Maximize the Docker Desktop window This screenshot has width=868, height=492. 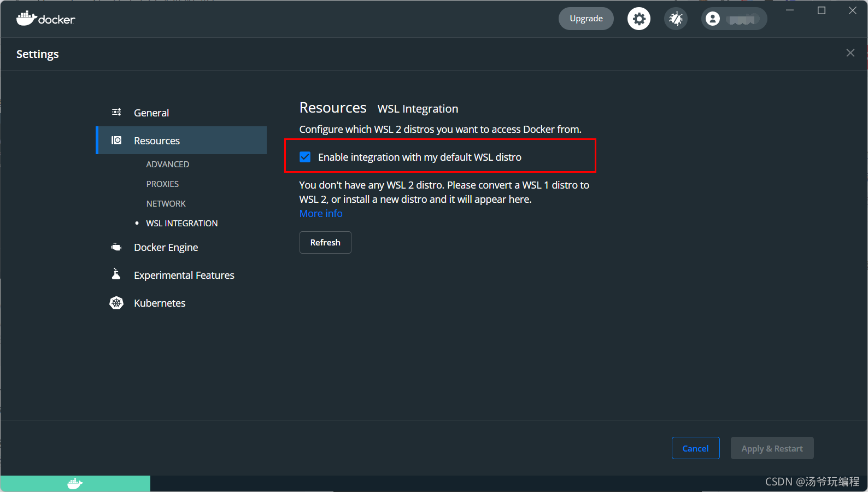tap(822, 10)
